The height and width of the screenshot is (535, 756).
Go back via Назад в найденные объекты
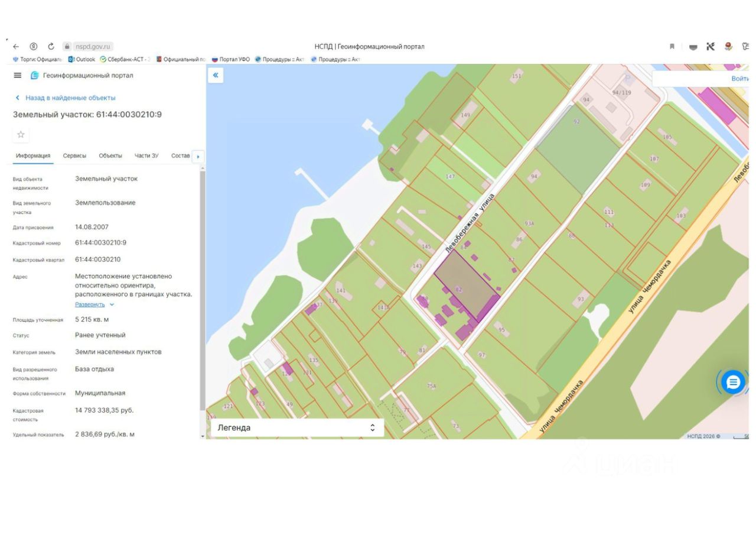click(x=65, y=98)
